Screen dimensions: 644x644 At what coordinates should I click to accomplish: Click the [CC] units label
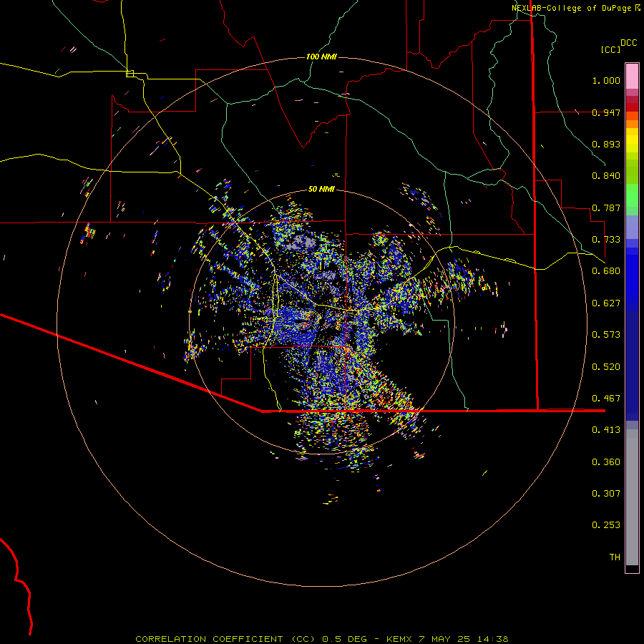pos(610,49)
